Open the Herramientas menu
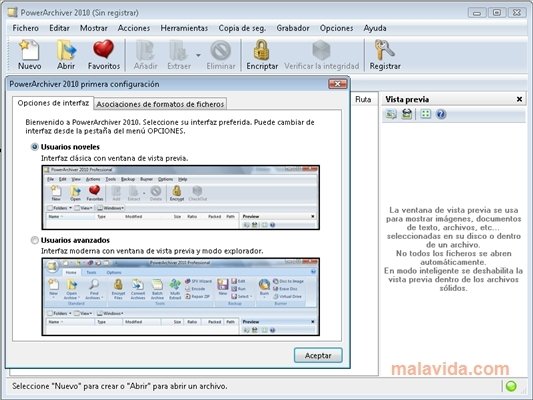Image resolution: width=533 pixels, height=400 pixels. pyautogui.click(x=184, y=28)
